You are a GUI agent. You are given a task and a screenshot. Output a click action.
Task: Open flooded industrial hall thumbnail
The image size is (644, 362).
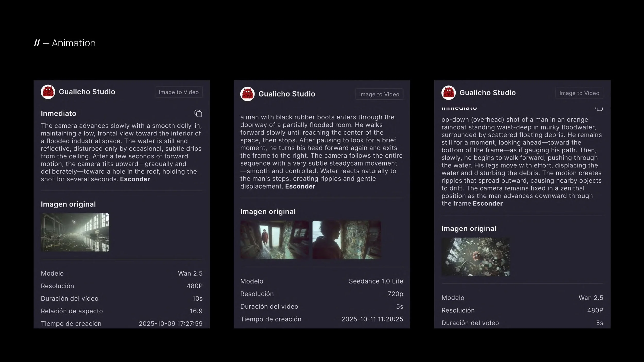[75, 232]
